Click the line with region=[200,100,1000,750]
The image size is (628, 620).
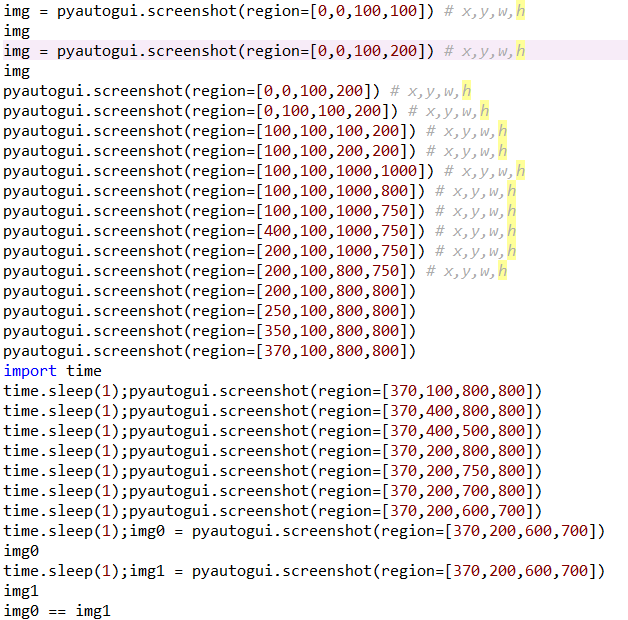[260, 251]
